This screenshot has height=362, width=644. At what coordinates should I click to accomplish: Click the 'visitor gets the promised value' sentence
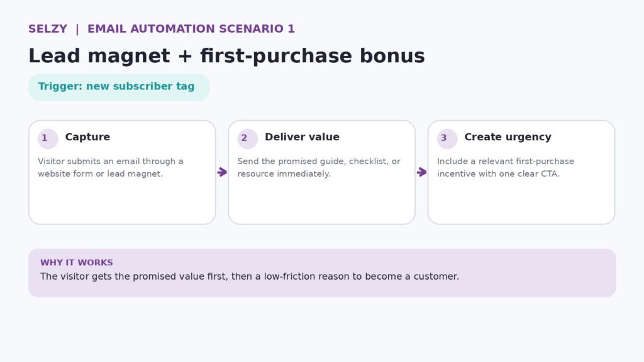[x=249, y=277]
